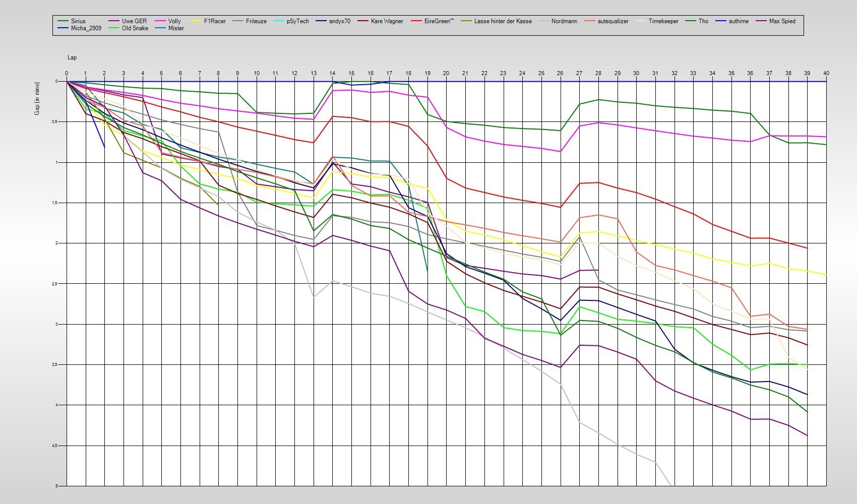Click lap 40 marker on x-axis
This screenshot has height=504, width=857.
click(x=826, y=73)
